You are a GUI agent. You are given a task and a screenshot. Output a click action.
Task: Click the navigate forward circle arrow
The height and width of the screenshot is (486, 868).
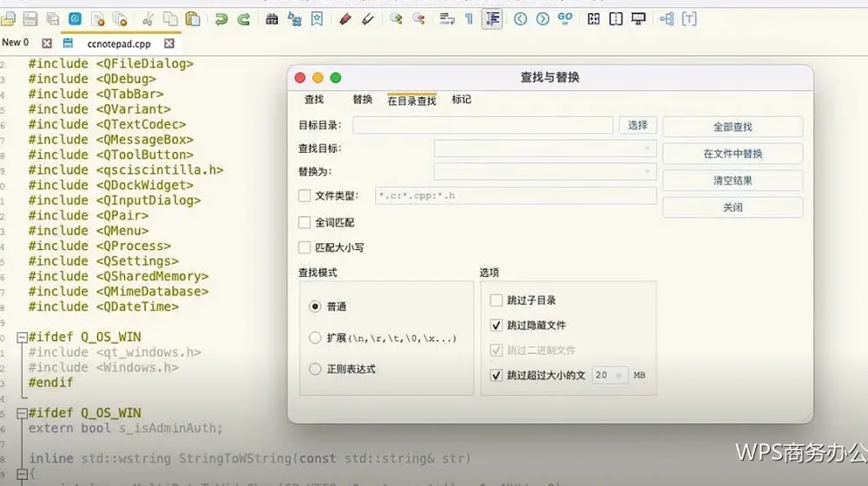pyautogui.click(x=543, y=19)
